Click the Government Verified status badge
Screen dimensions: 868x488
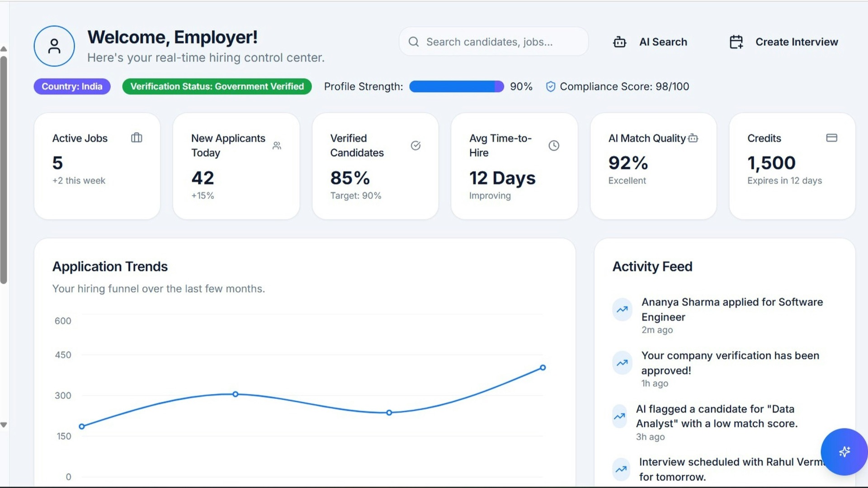coord(217,86)
